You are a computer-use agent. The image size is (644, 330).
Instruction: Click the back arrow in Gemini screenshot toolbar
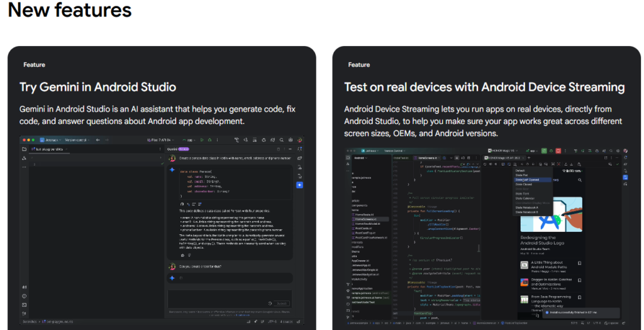[x=97, y=140]
